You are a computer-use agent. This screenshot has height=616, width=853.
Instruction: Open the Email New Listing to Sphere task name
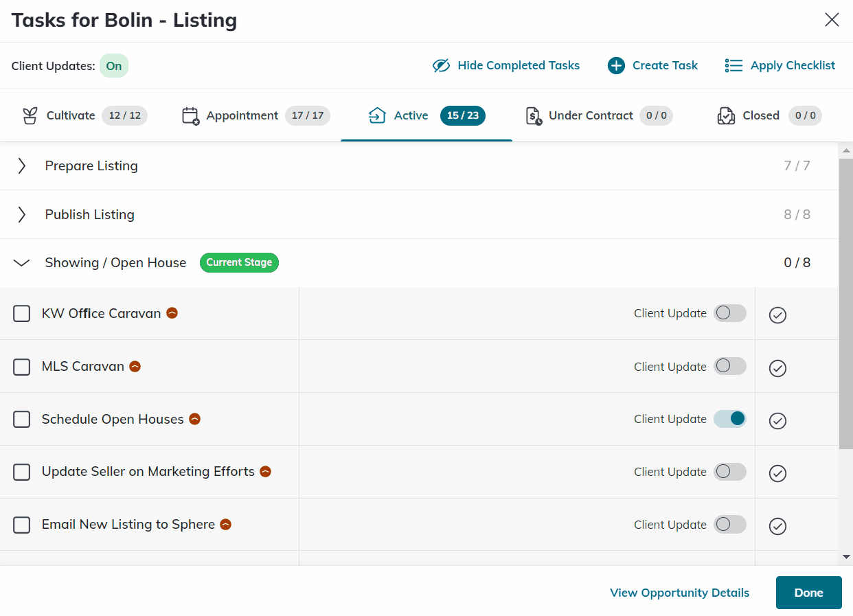[x=128, y=525]
